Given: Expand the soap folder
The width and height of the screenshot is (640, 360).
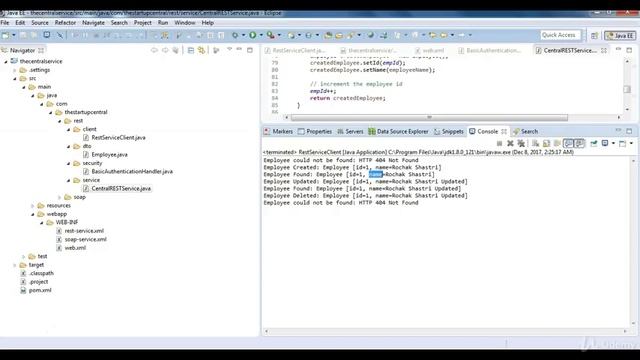Looking at the screenshot, I should [60, 197].
